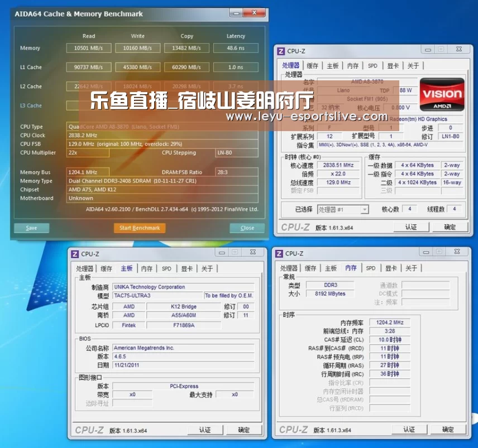Select the 内存 tab in CPU-Z mainboard window
478x448 pixels.
pyautogui.click(x=147, y=268)
